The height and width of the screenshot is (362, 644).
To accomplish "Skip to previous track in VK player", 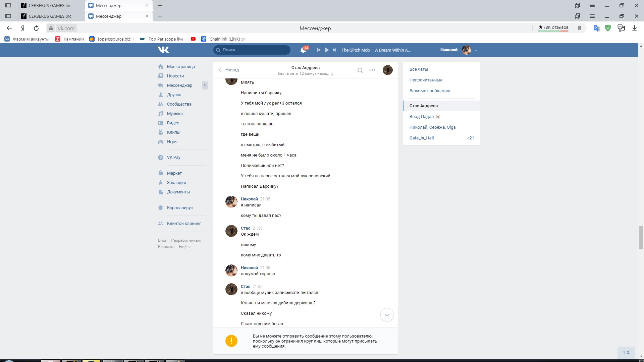I will (x=319, y=50).
